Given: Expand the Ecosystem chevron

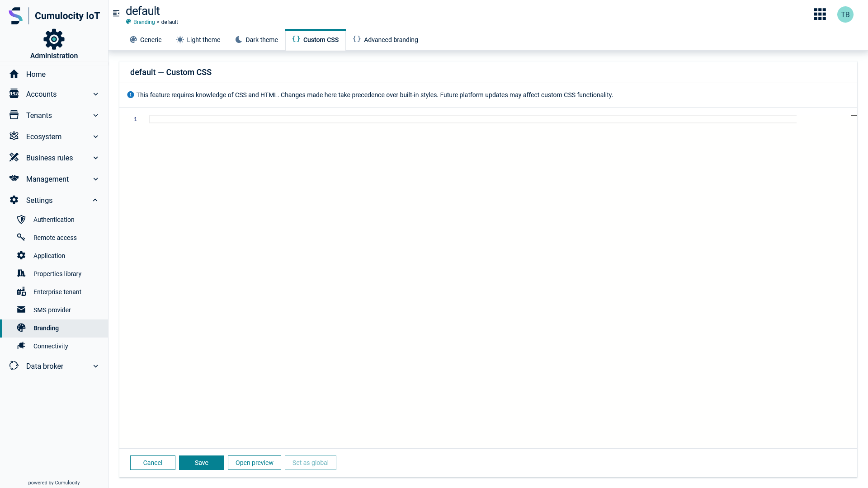Looking at the screenshot, I should pos(96,136).
